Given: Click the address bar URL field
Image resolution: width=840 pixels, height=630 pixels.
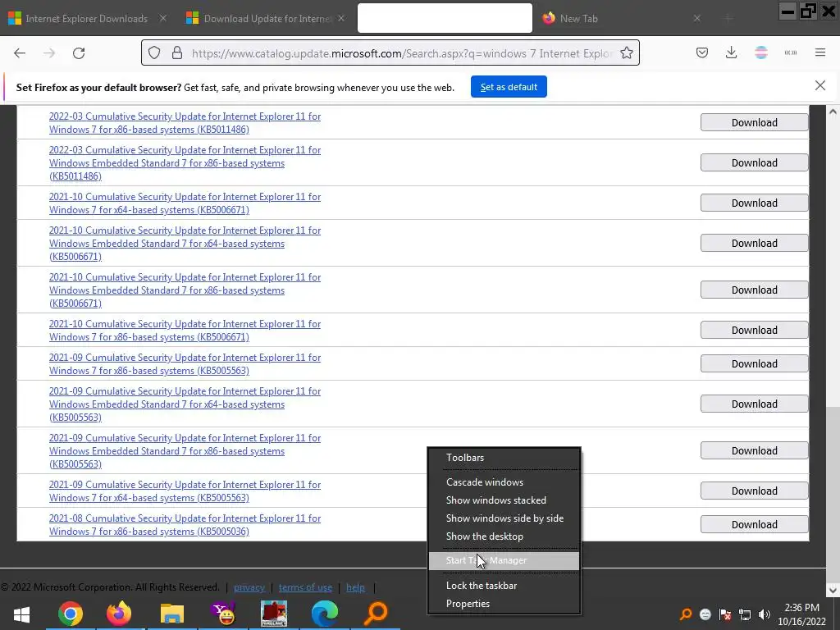Looking at the screenshot, I should pyautogui.click(x=402, y=53).
